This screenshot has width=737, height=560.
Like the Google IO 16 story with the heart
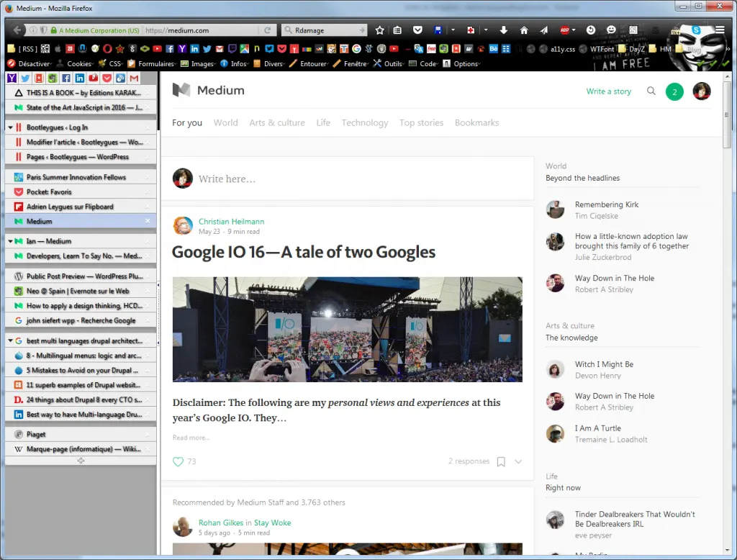pos(178,461)
